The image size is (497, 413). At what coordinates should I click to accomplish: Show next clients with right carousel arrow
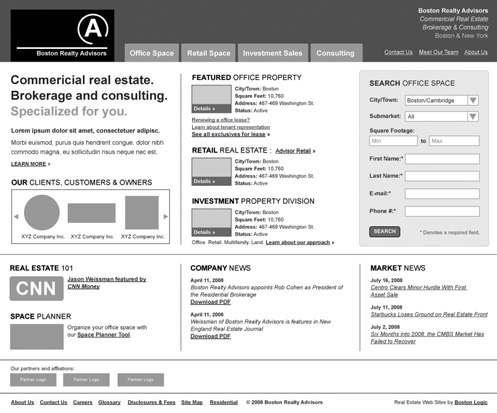[166, 216]
